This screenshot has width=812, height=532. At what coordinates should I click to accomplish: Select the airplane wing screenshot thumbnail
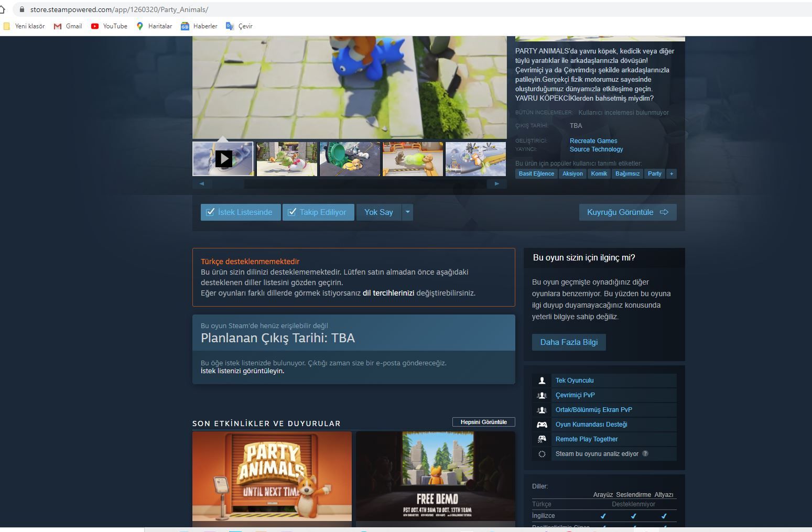[x=475, y=158]
